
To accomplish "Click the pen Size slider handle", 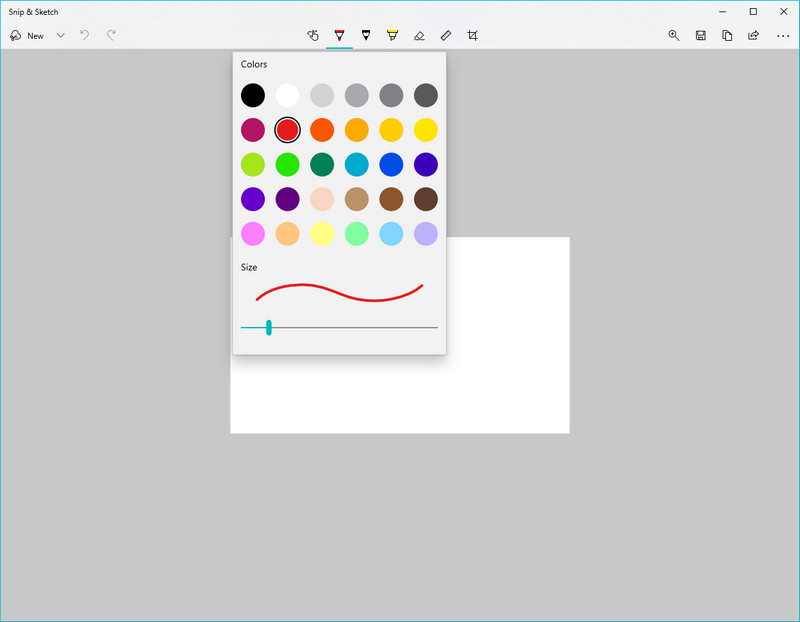I will click(x=269, y=327).
